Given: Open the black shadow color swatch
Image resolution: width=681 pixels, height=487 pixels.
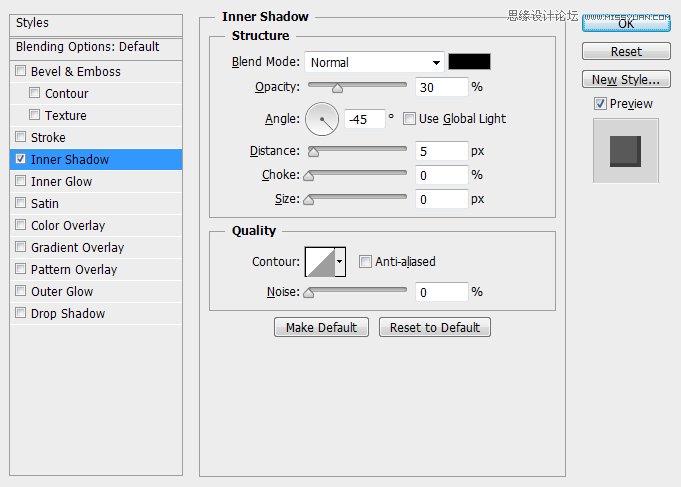Looking at the screenshot, I should click(x=469, y=62).
